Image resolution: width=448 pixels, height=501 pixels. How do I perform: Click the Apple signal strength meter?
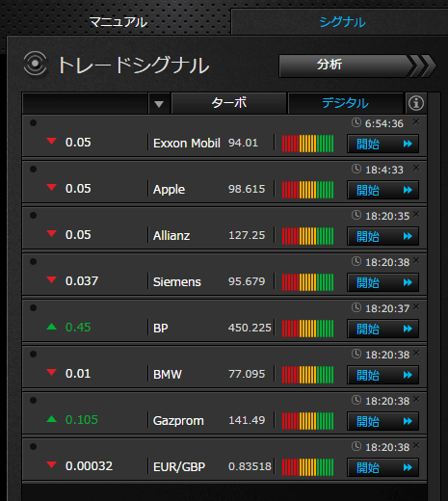307,190
